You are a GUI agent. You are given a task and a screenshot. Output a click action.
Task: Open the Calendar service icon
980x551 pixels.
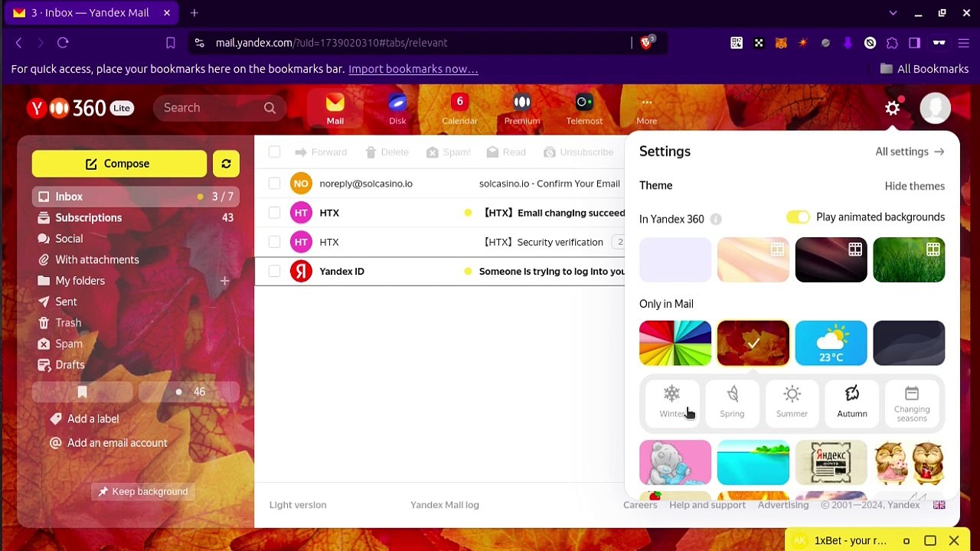[459, 109]
